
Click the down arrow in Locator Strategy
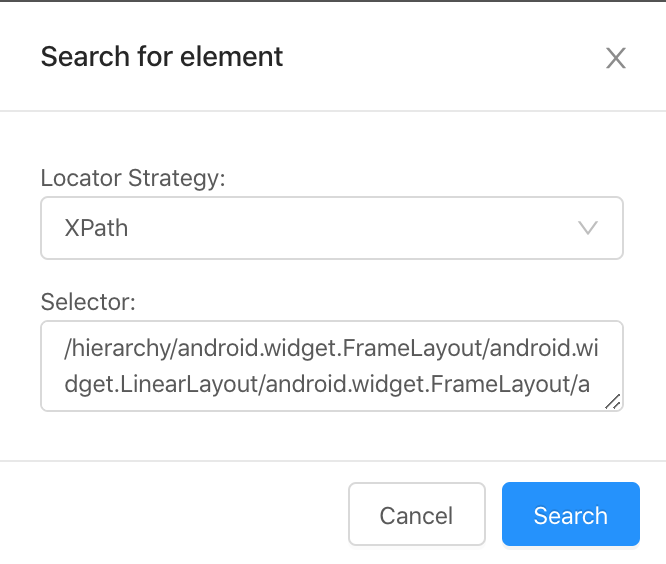pos(588,228)
